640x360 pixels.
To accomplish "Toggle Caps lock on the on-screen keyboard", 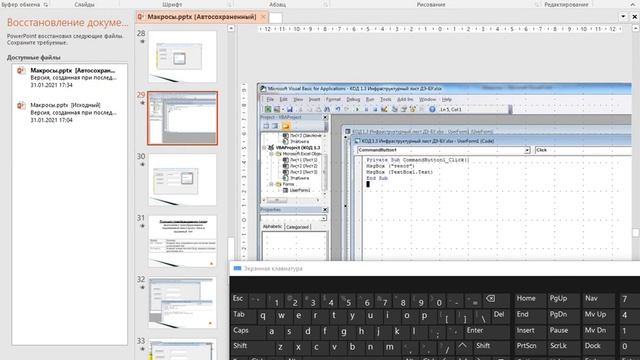I will point(247,331).
